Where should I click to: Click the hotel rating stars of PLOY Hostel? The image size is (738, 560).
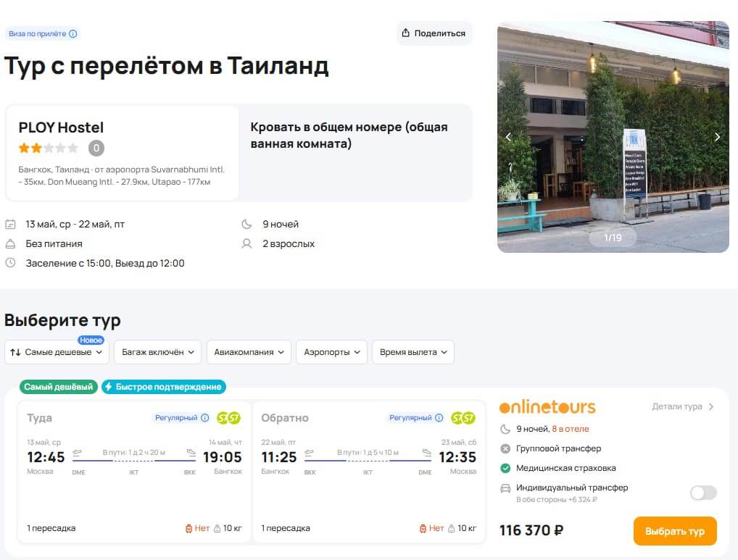[x=48, y=148]
